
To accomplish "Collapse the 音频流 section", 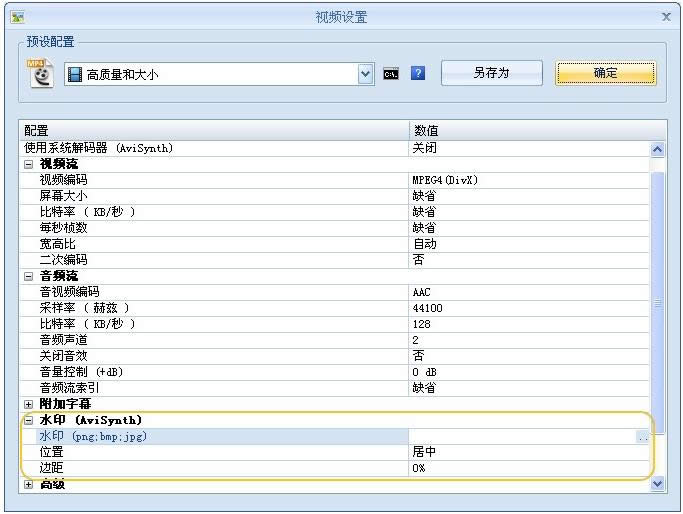I will [28, 276].
